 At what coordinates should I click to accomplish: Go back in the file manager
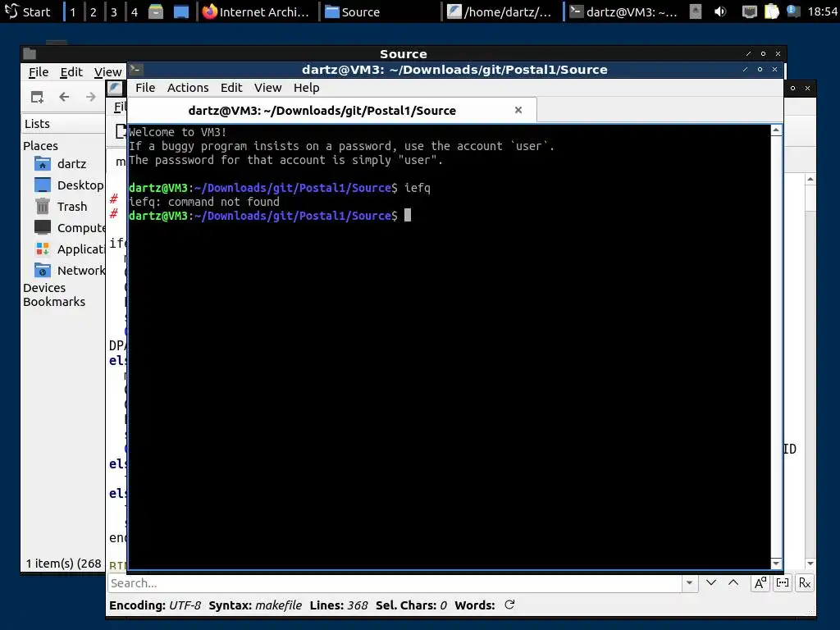64,97
